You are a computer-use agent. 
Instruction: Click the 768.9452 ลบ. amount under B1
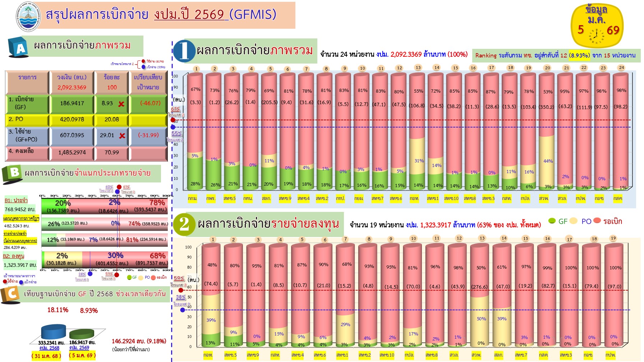(20, 209)
